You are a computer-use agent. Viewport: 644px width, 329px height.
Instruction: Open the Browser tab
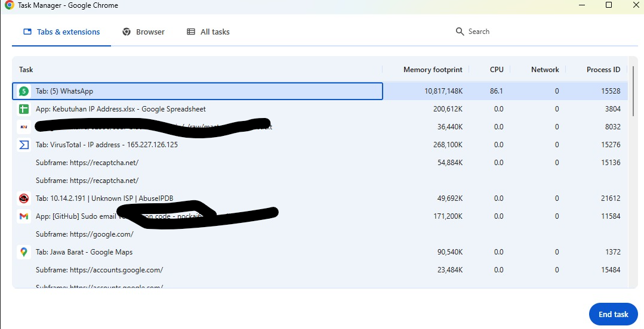[143, 32]
